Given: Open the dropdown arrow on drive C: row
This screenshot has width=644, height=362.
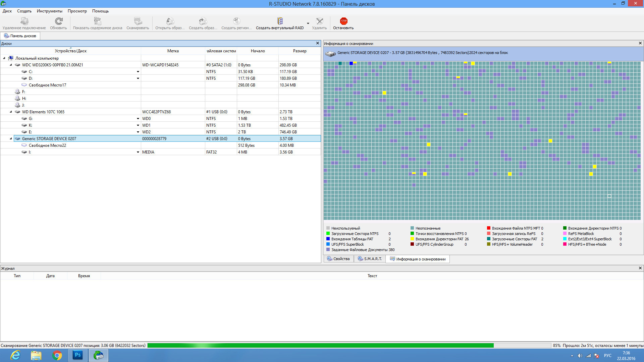Looking at the screenshot, I should point(138,72).
